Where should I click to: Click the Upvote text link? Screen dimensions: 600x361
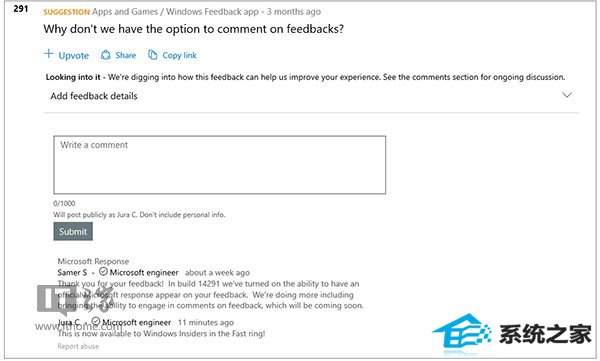tap(73, 56)
